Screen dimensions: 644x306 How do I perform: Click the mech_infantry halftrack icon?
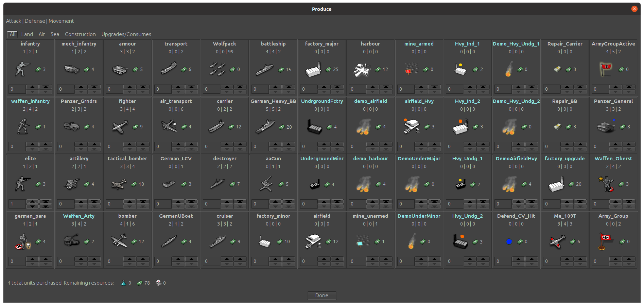click(71, 69)
